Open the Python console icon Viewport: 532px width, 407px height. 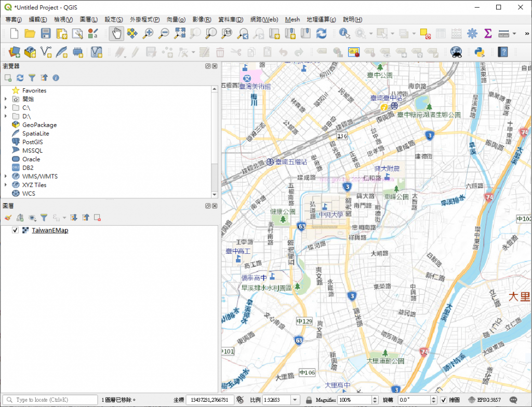(x=480, y=52)
